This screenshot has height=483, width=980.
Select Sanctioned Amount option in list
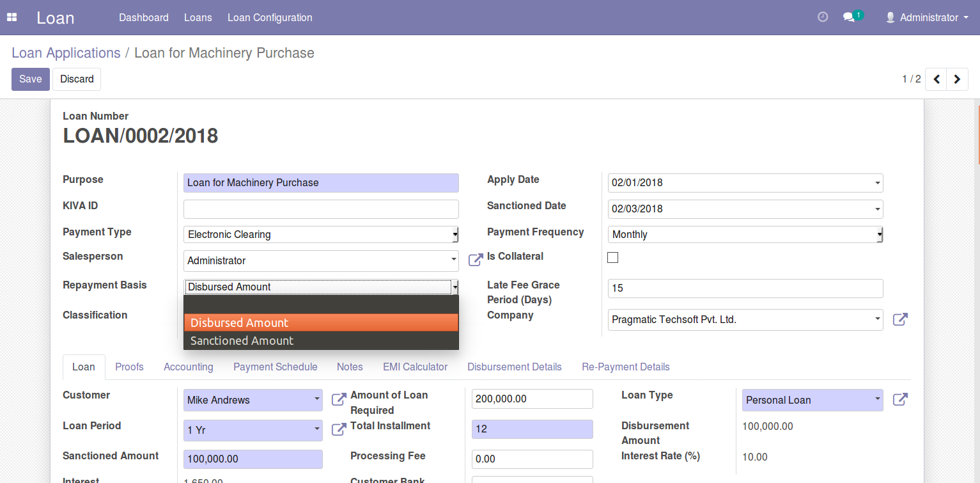(x=321, y=341)
